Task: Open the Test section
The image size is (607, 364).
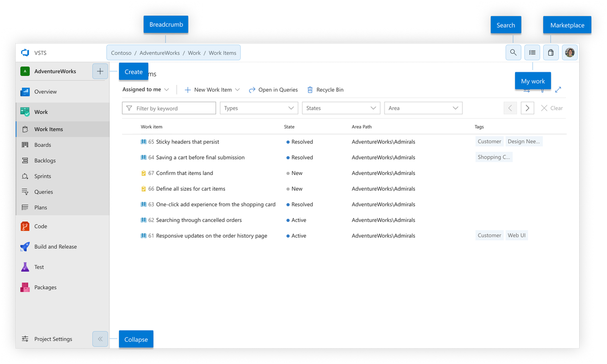Action: click(63, 267)
